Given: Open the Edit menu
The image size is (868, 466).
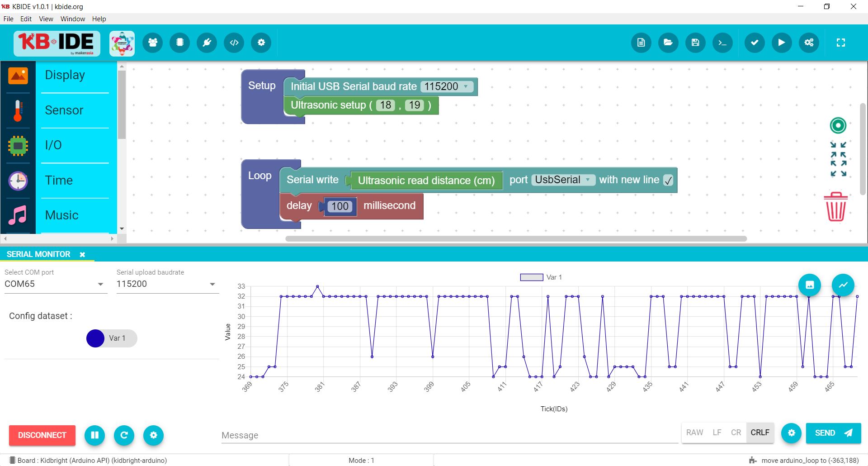Looking at the screenshot, I should pos(26,19).
